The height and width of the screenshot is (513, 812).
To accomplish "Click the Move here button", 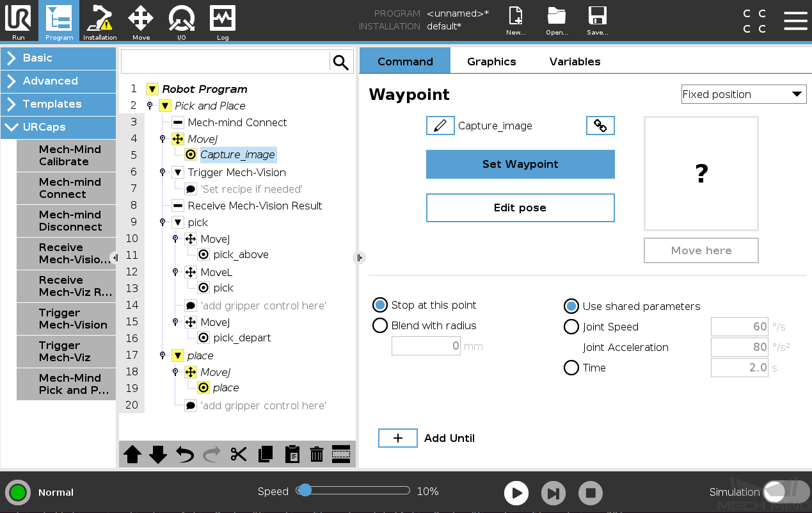I will coord(701,250).
